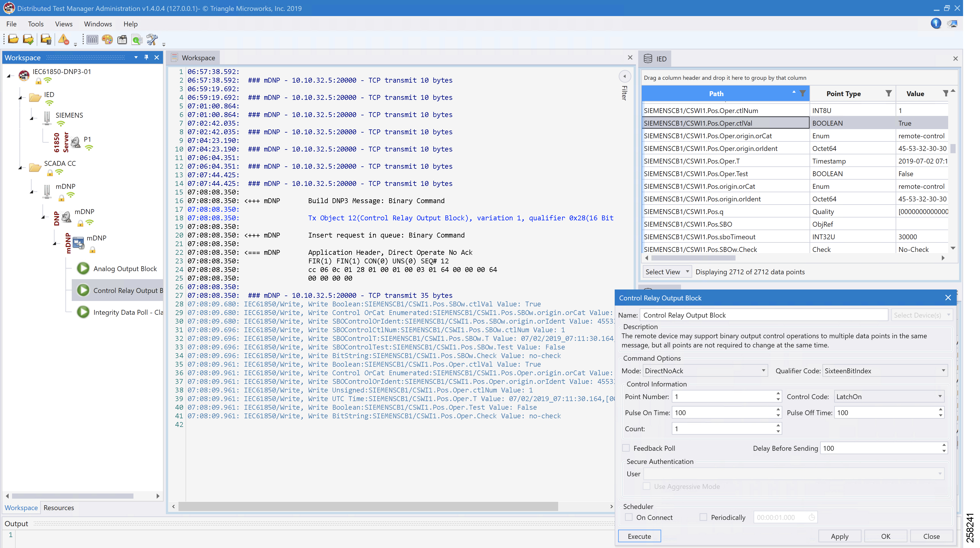Viewport: 980px width, 548px height.
Task: Click the color palette toolbar icon
Action: [107, 39]
